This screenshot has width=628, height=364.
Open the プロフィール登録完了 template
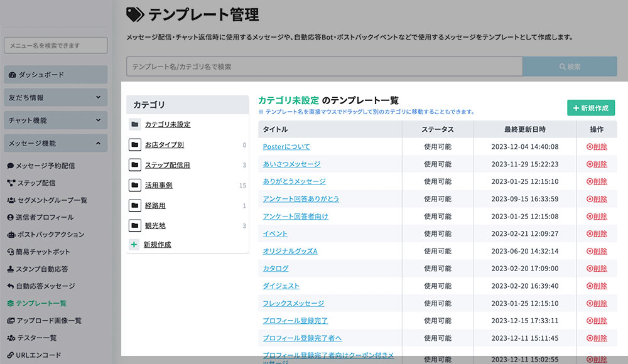click(295, 321)
